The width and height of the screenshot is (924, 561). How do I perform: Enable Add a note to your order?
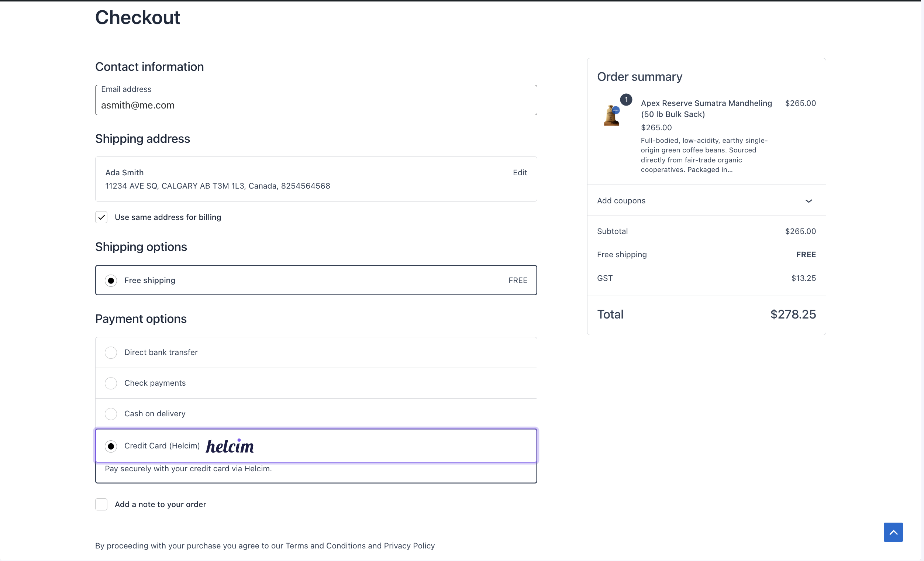(x=101, y=504)
